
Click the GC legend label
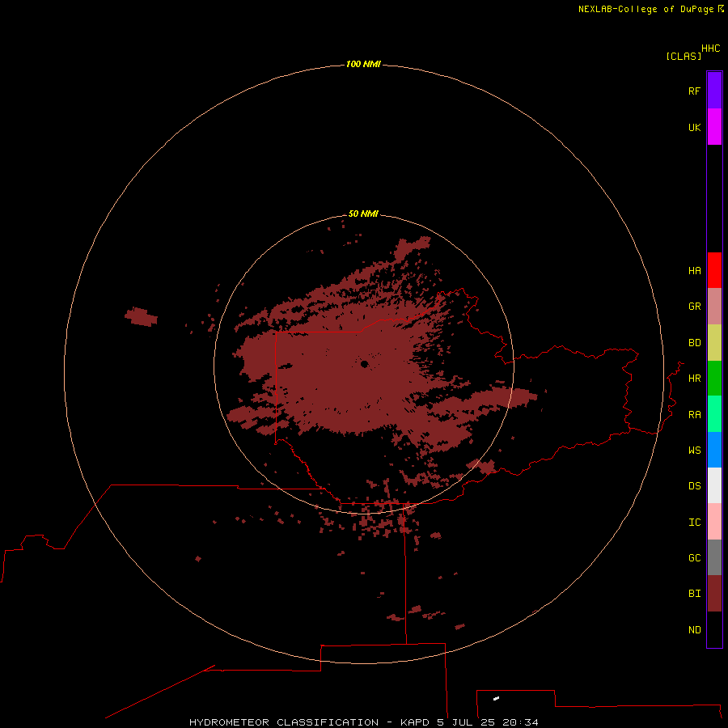click(694, 558)
